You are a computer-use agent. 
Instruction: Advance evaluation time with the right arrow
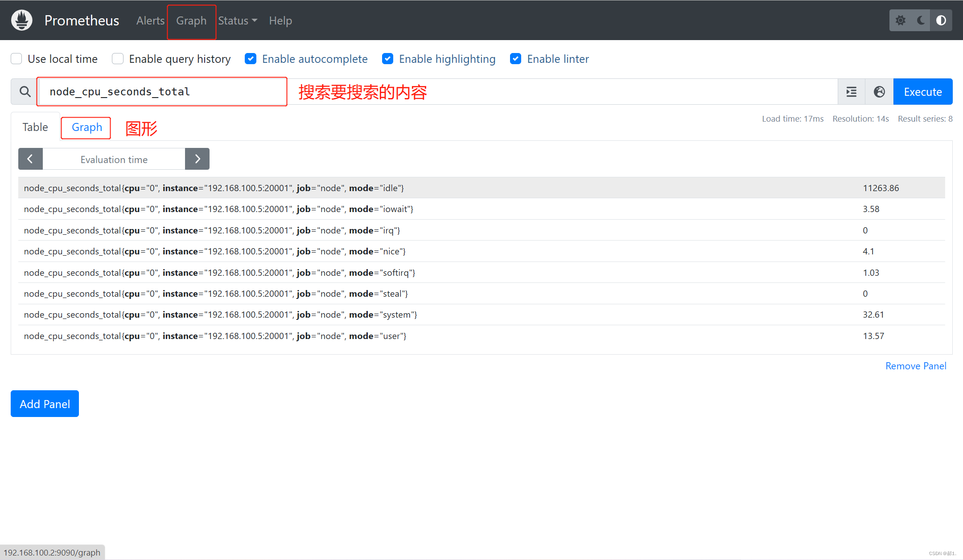pyautogui.click(x=197, y=159)
